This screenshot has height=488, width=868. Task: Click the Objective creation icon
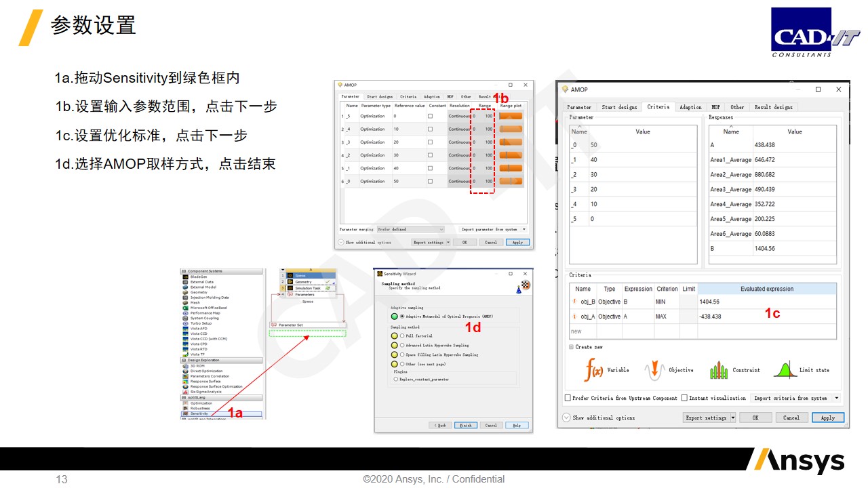[654, 369]
